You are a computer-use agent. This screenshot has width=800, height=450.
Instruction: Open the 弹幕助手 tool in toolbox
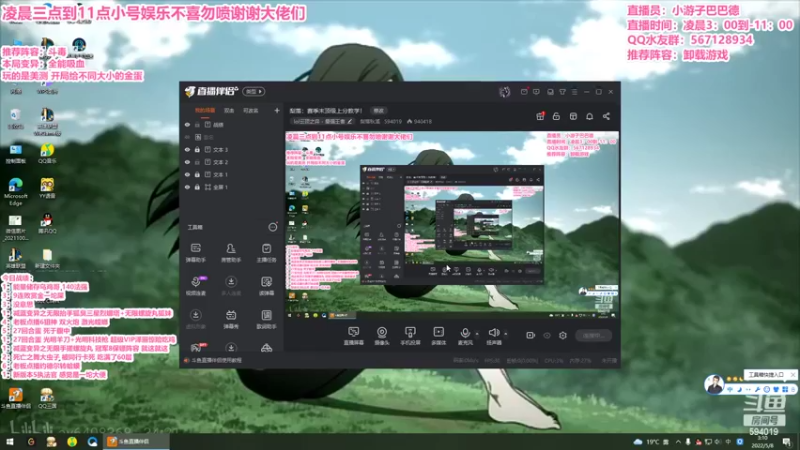[x=195, y=252]
